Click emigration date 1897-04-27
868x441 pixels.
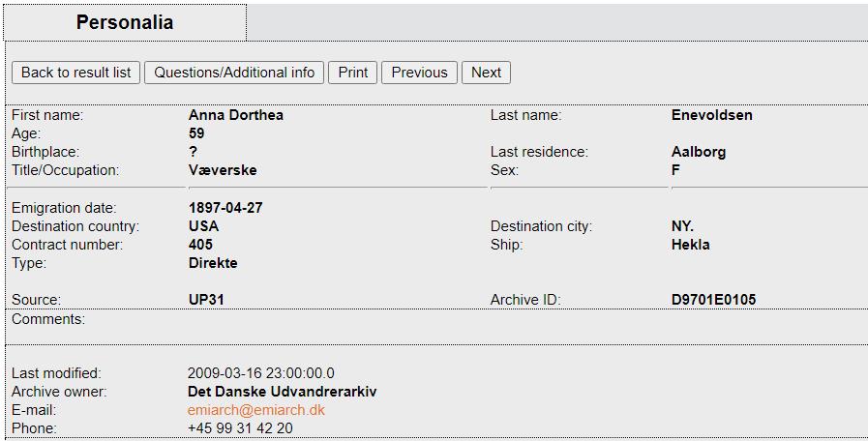pyautogui.click(x=225, y=208)
